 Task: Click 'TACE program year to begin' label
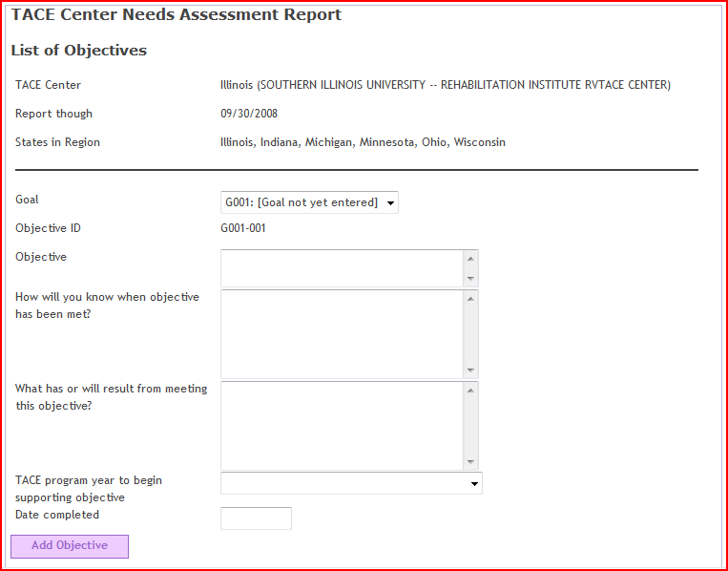click(89, 480)
